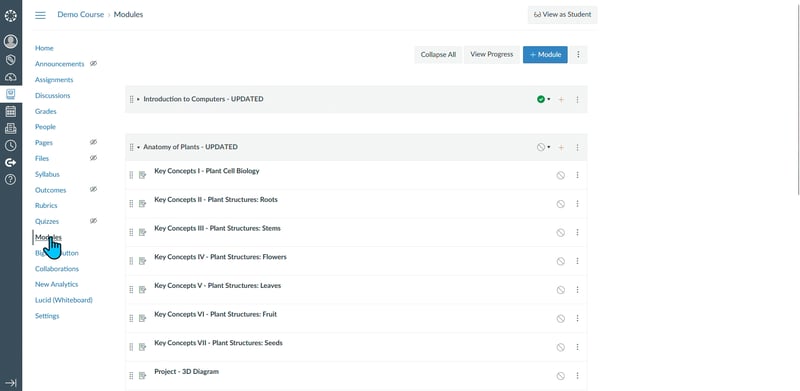This screenshot has height=391, width=800.
Task: Open options for Anatomy of Plants module
Action: pos(578,148)
